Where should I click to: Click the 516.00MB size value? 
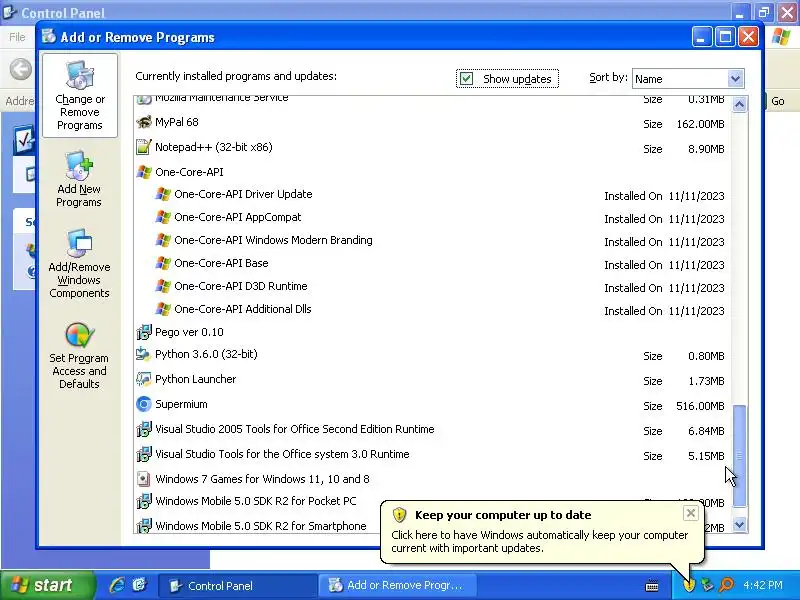click(x=700, y=406)
